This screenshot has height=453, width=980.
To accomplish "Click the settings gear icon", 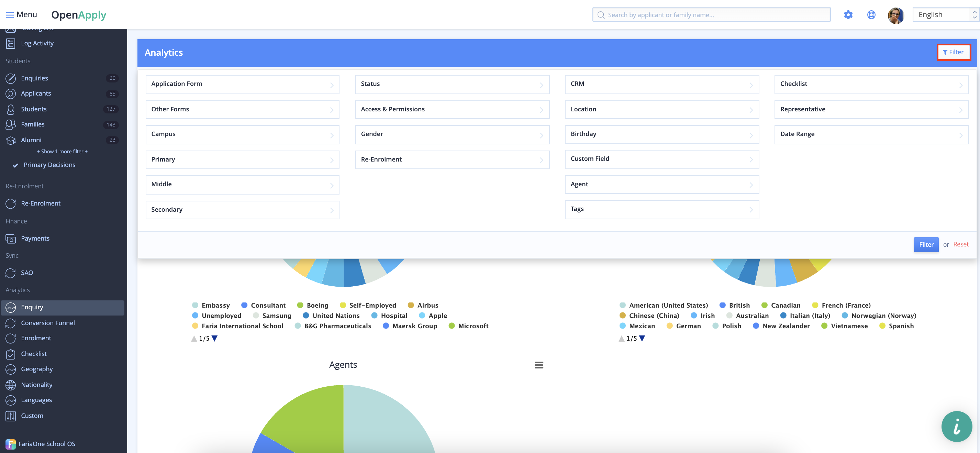I will pyautogui.click(x=848, y=15).
